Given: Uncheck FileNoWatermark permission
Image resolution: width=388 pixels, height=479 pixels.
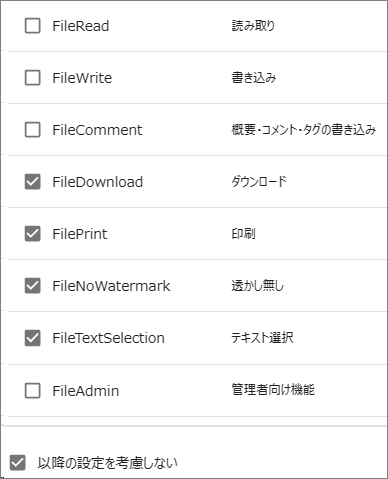Looking at the screenshot, I should click(x=33, y=286).
